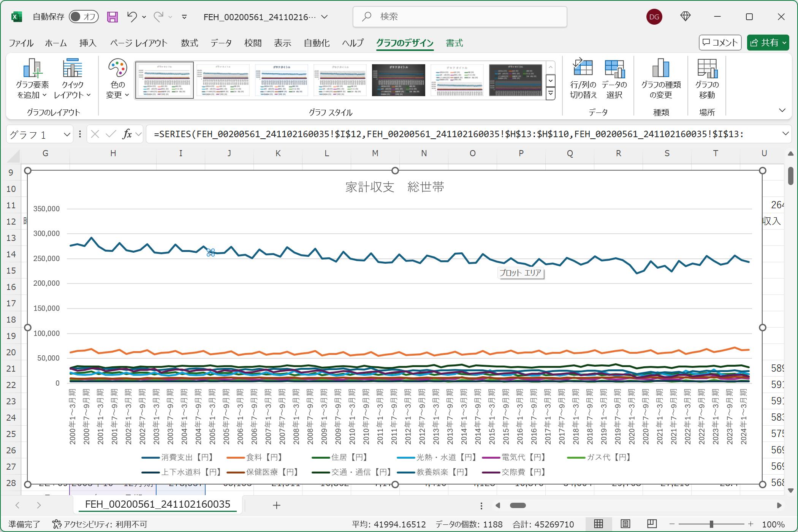Select first chart style thumbnail
Screen dimensions: 798x532
pyautogui.click(x=165, y=80)
